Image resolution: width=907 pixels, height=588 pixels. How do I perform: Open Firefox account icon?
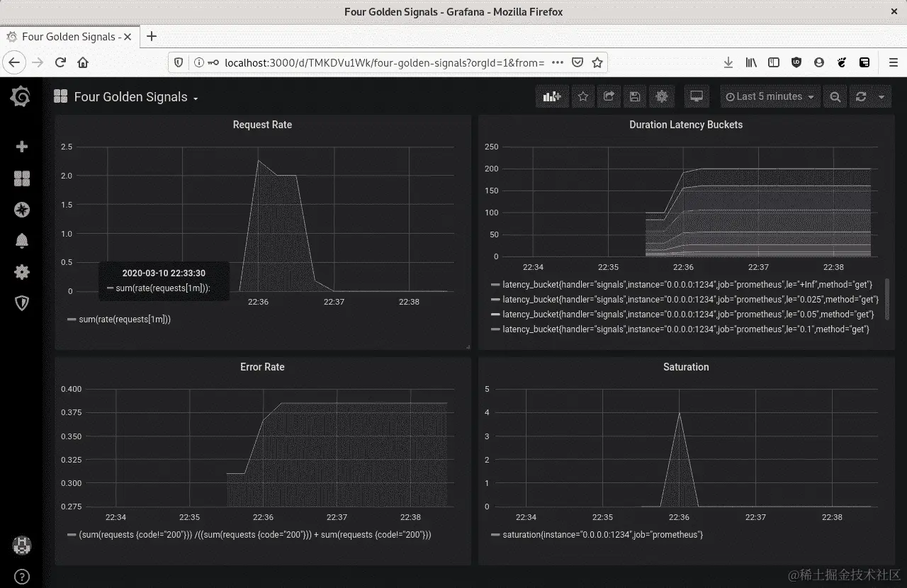819,62
